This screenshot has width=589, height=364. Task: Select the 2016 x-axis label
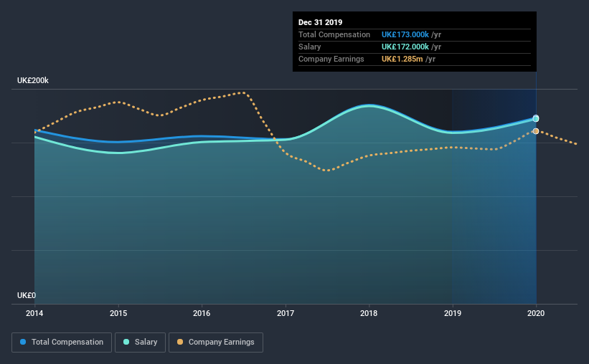coord(202,313)
